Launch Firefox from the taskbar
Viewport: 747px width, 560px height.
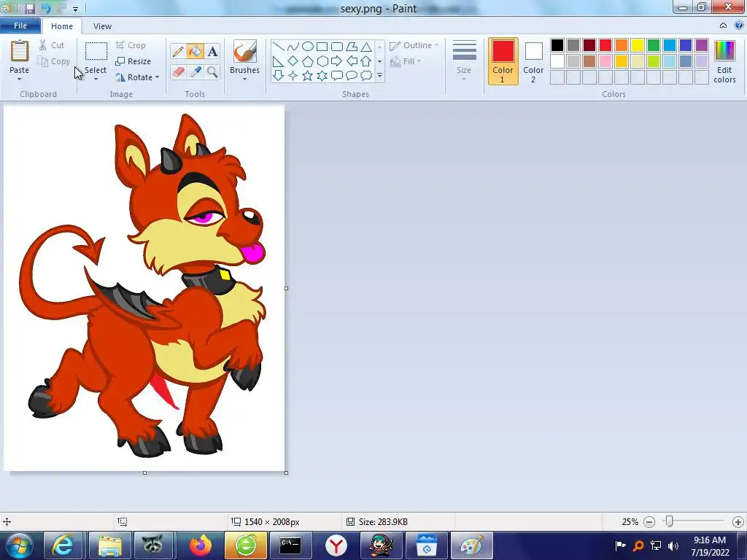tap(201, 545)
